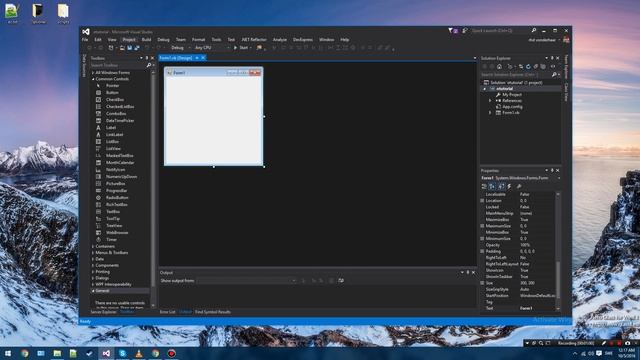Select the Label control in Toolbox
This screenshot has height=360, width=640.
click(111, 127)
